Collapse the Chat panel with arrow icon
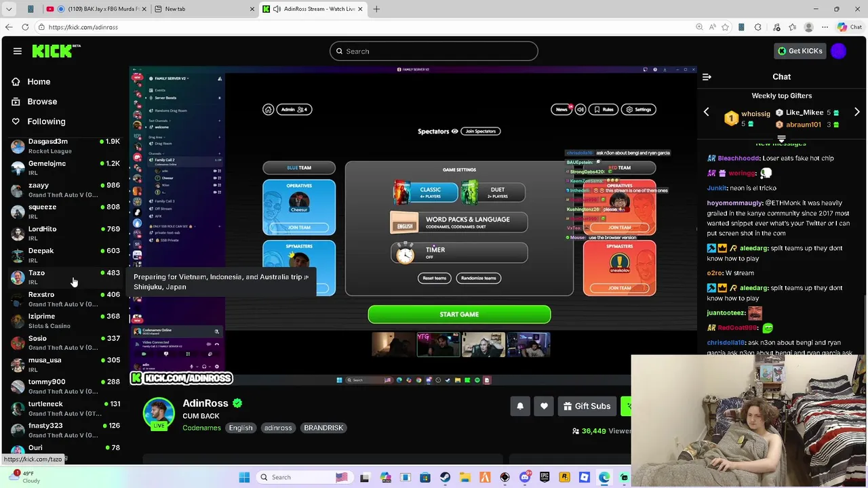 [x=707, y=77]
